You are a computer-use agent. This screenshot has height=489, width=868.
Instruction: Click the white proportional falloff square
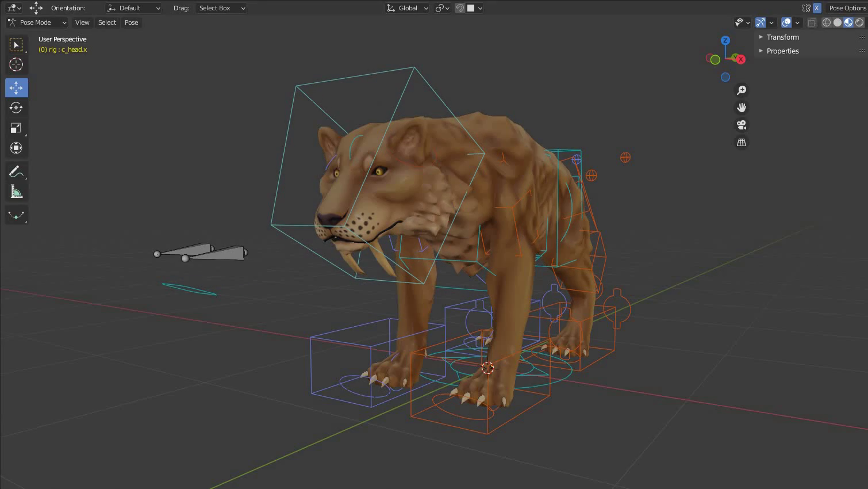click(471, 8)
